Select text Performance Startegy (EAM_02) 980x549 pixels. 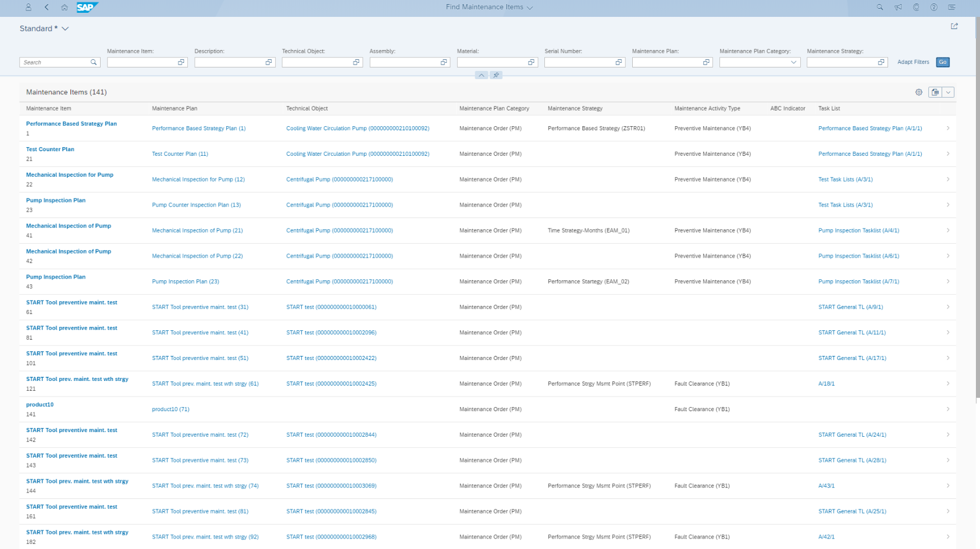pyautogui.click(x=588, y=281)
